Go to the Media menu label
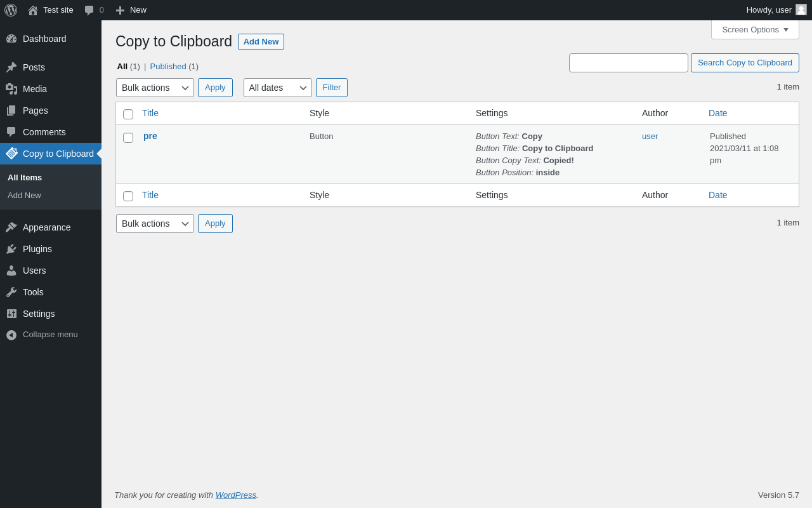Screen dimensions: 812x508 [x=35, y=89]
